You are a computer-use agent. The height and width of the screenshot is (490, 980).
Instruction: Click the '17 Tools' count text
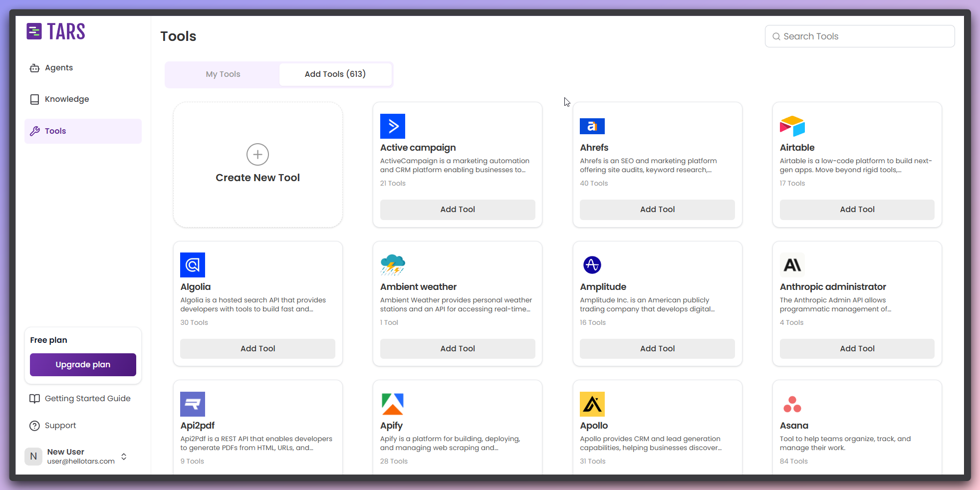pyautogui.click(x=792, y=184)
